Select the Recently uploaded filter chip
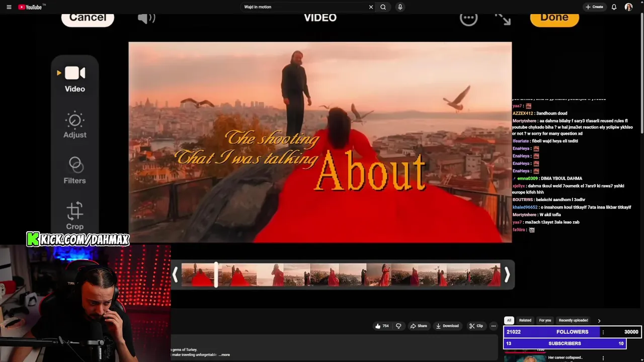 [x=573, y=320]
